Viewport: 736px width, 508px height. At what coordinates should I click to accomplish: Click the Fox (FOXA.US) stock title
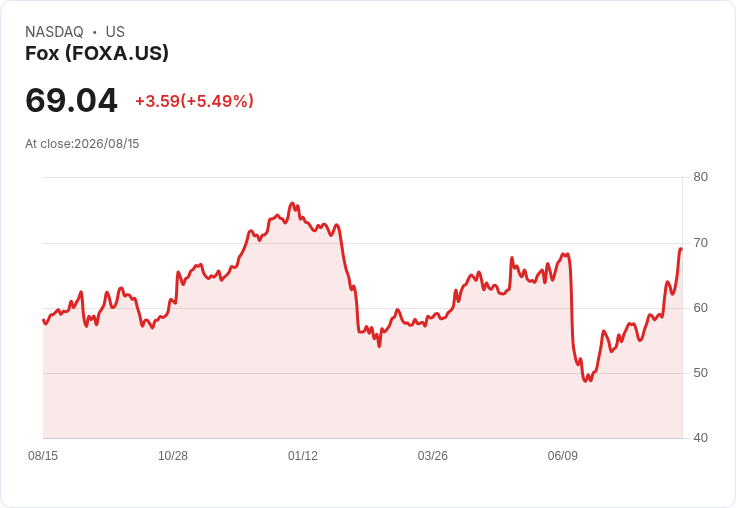(97, 53)
